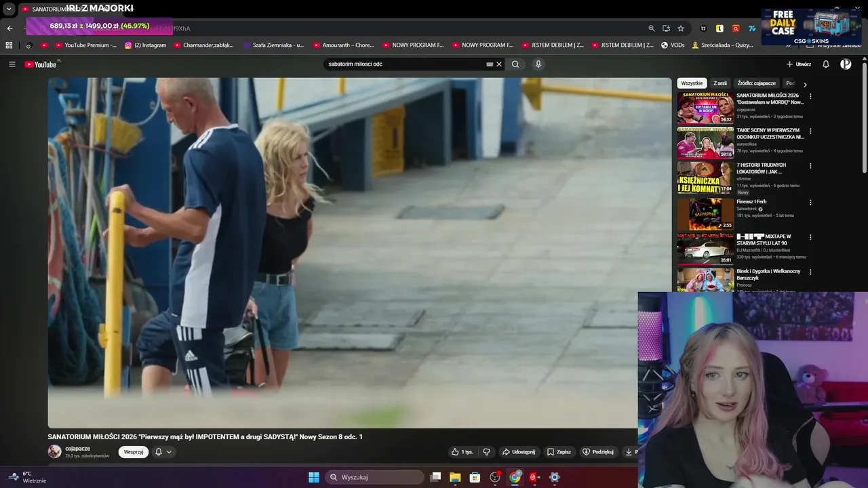Clear the search box with the X
Screen dimensions: 868x488
[499, 64]
